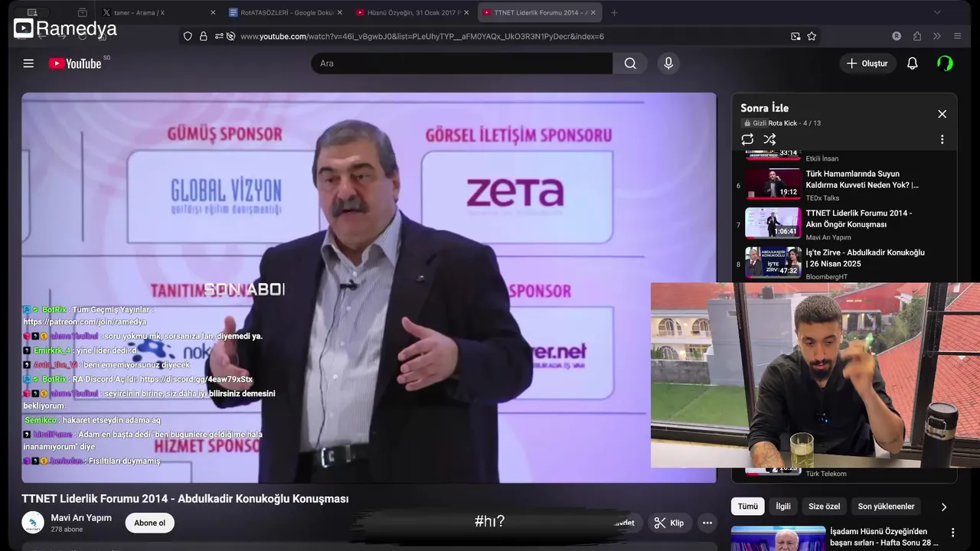Image resolution: width=980 pixels, height=551 pixels.
Task: Click the picture-in-picture icon in address bar
Action: pyautogui.click(x=795, y=36)
